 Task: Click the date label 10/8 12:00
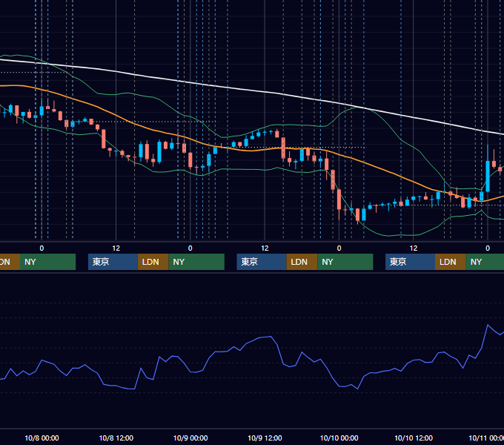116,438
